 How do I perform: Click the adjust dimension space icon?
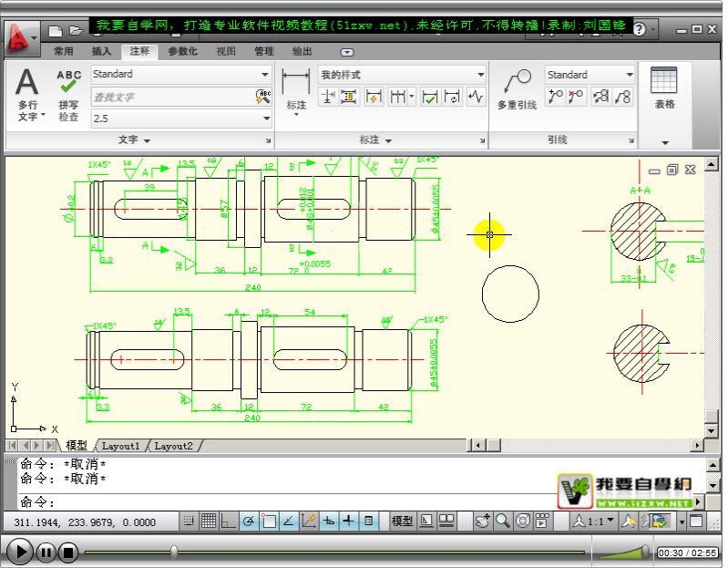coord(349,97)
